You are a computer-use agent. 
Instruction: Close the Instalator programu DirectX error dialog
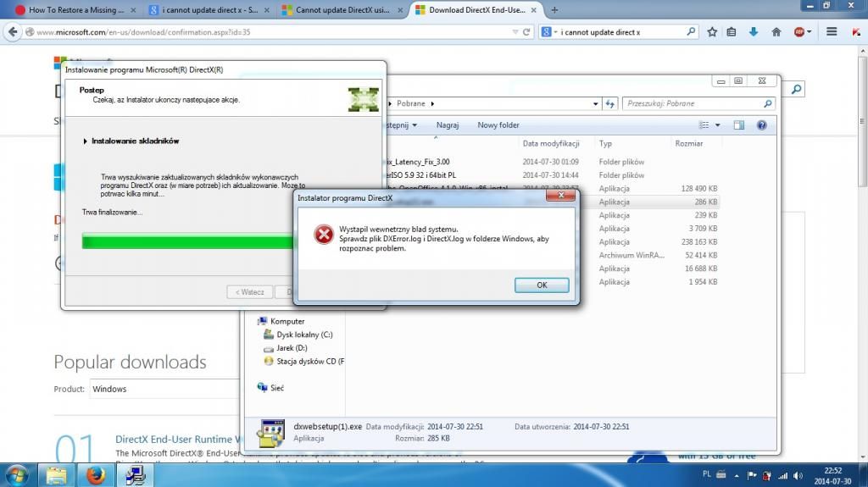tap(561, 196)
